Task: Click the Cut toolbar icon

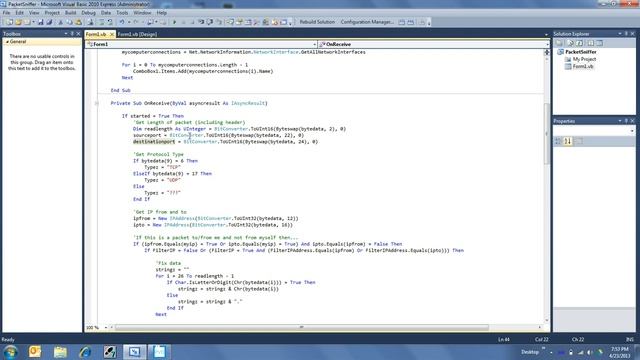Action: pos(60,22)
